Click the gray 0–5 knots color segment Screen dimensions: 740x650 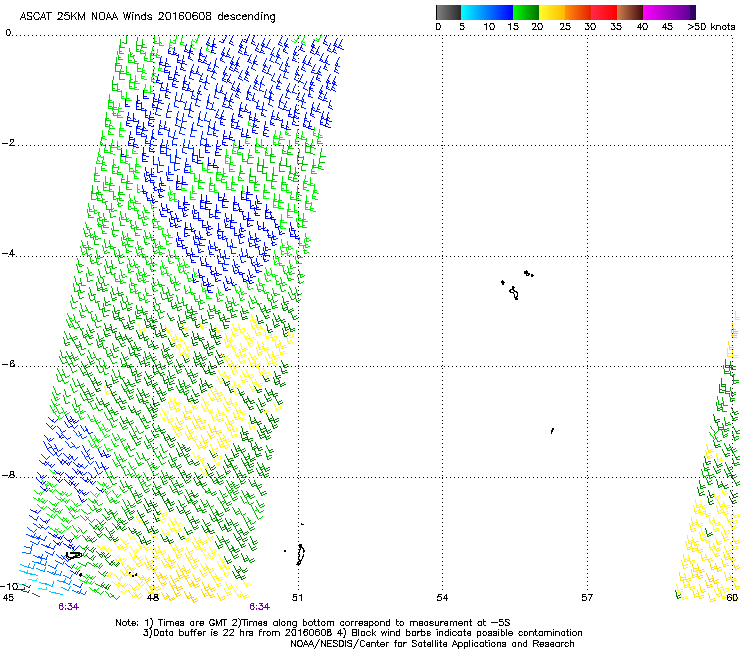tap(448, 12)
